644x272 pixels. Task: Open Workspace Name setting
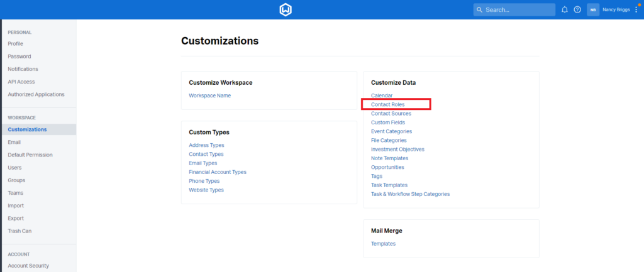pos(210,95)
